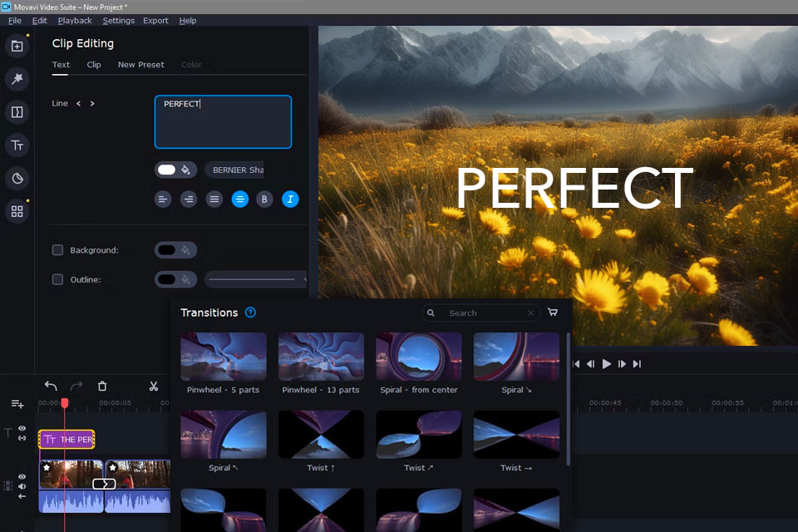The image size is (798, 532).
Task: Open the File menu
Action: (x=15, y=20)
